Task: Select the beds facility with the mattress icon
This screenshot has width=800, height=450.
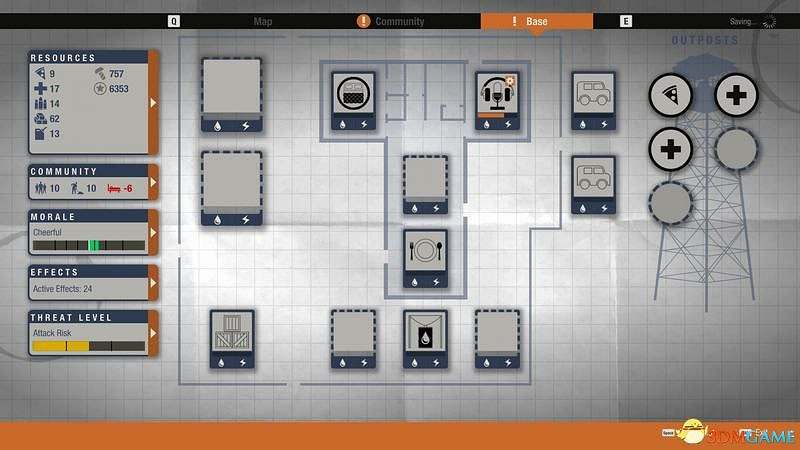Action: pyautogui.click(x=355, y=96)
